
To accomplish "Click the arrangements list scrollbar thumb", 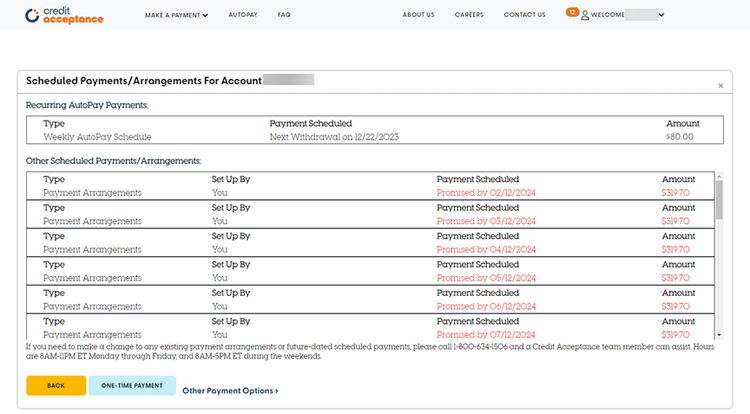I will click(718, 198).
